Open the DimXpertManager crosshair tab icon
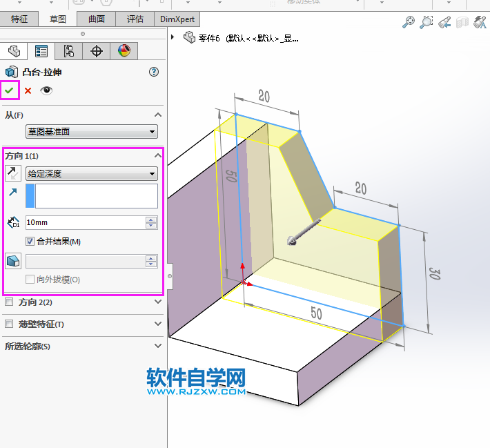 tap(96, 51)
